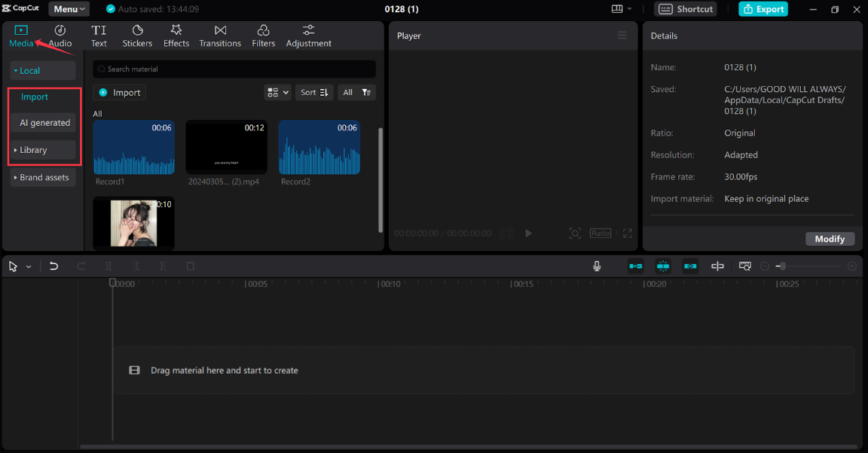Screen dimensions: 868x453
Task: Expand the Brand assets section
Action: 43,177
